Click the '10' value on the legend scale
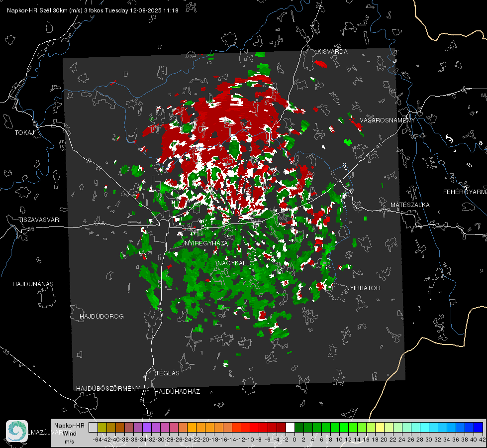Image resolution: width=487 pixels, height=448 pixels. coord(339,440)
